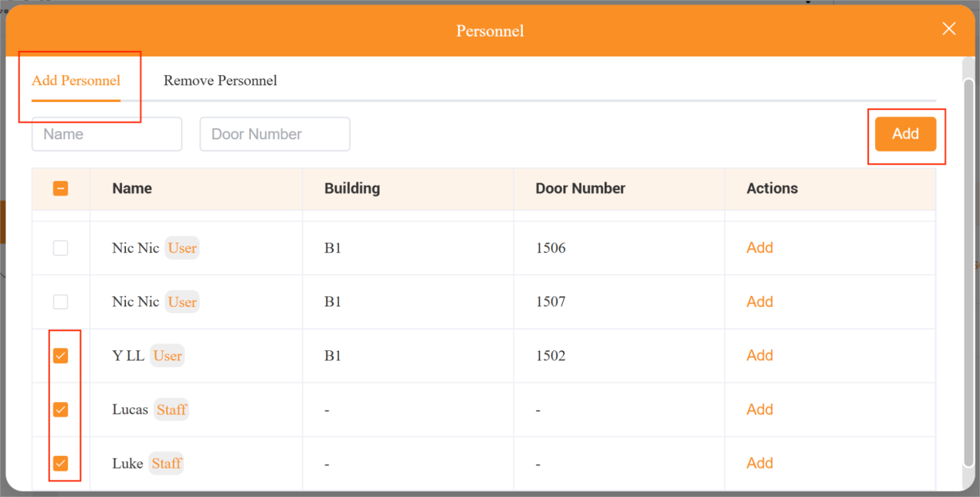Click the name Lucas in the table
Screen dimensions: 980x497
click(x=130, y=410)
